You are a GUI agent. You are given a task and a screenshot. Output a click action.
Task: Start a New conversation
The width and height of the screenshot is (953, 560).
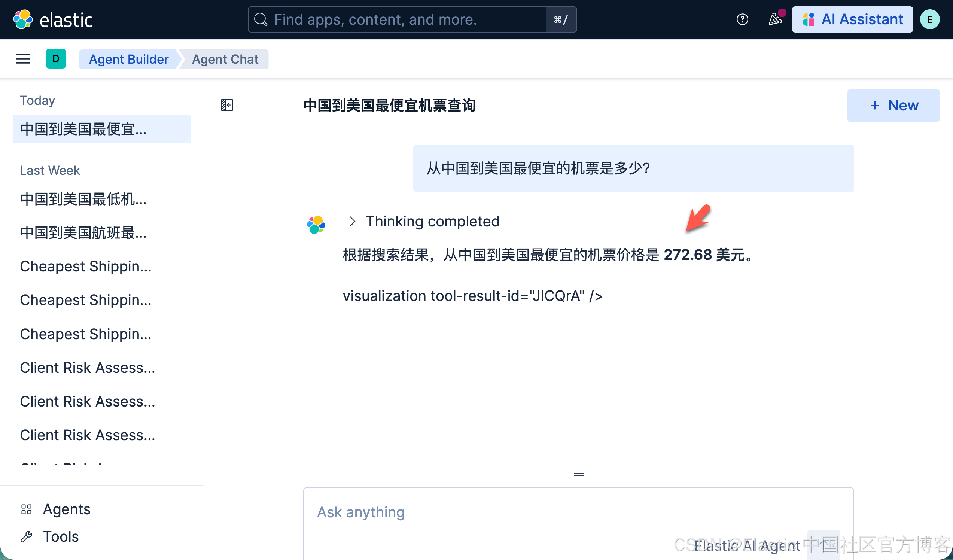[893, 106]
